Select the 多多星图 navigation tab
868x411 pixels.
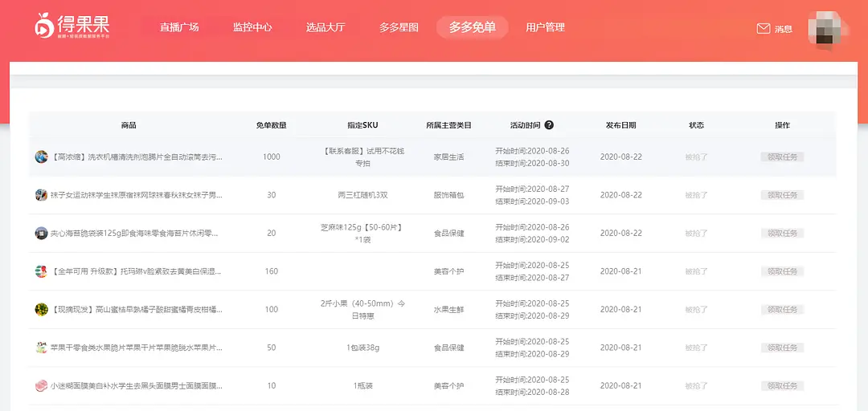[399, 27]
